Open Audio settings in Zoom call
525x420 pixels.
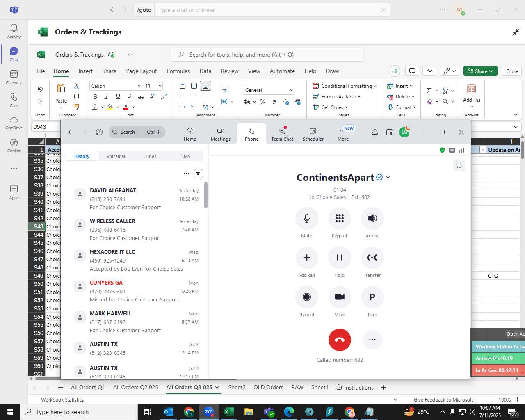pyautogui.click(x=372, y=218)
